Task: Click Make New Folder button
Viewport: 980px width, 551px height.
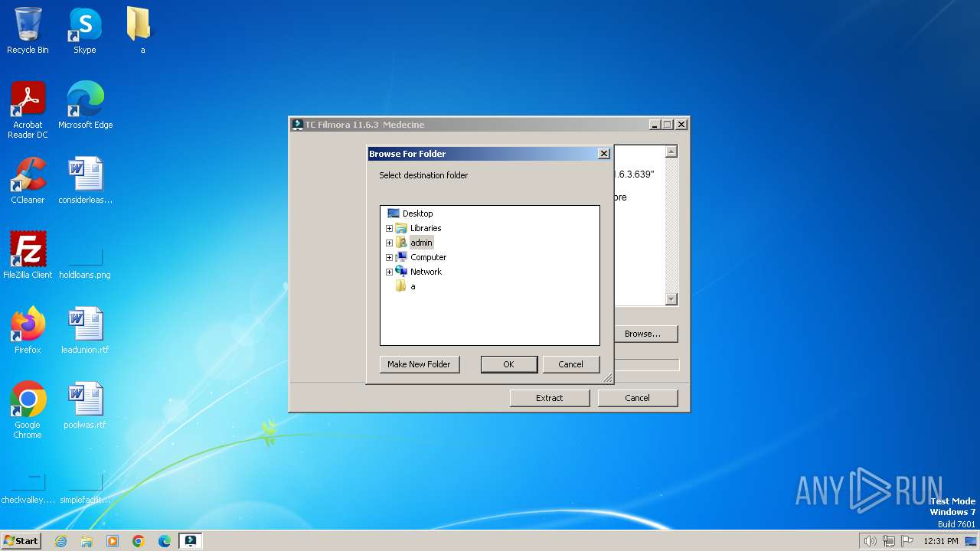Action: tap(419, 364)
